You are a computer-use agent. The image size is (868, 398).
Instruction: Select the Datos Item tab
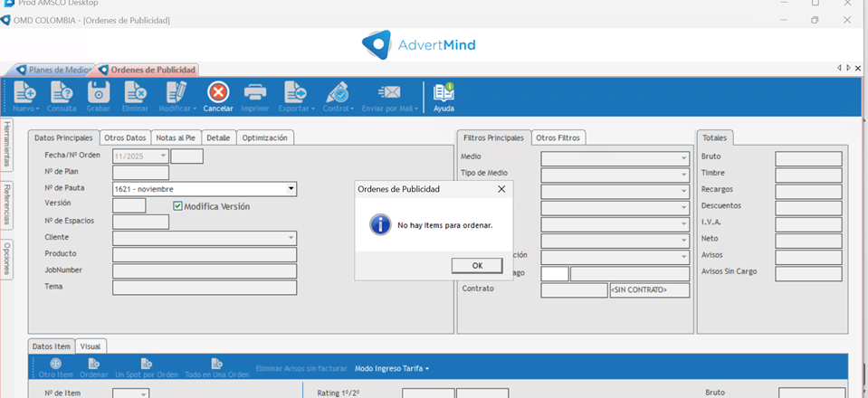52,346
